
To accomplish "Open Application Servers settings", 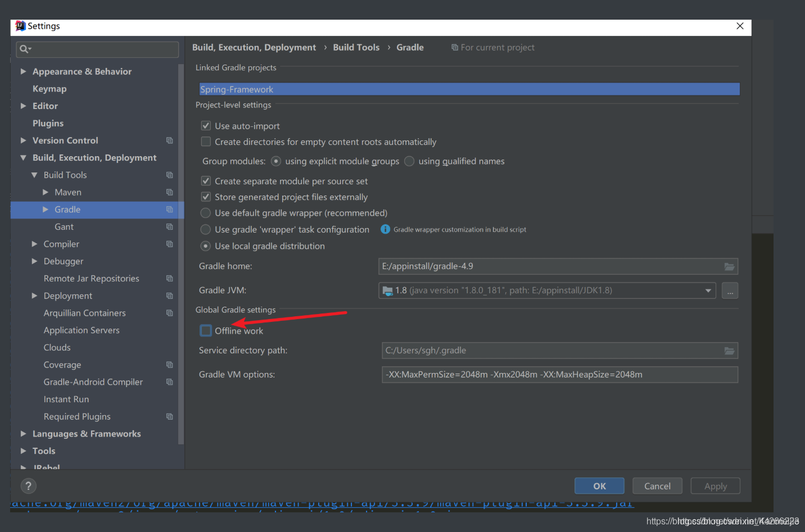I will pyautogui.click(x=82, y=330).
